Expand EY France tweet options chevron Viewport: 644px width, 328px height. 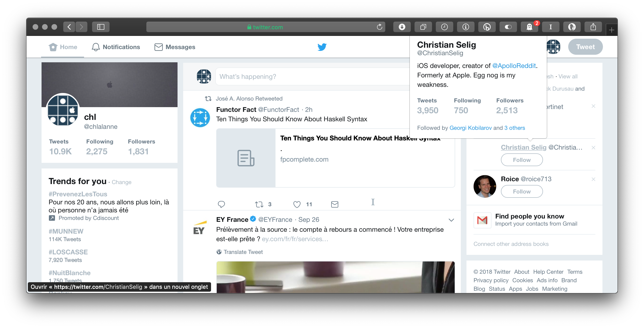tap(451, 220)
